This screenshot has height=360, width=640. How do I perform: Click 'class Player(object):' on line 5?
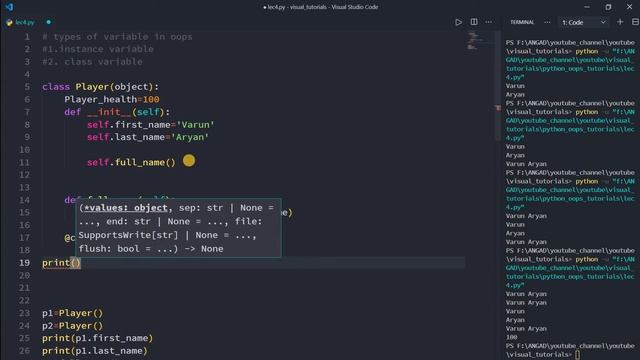point(100,87)
